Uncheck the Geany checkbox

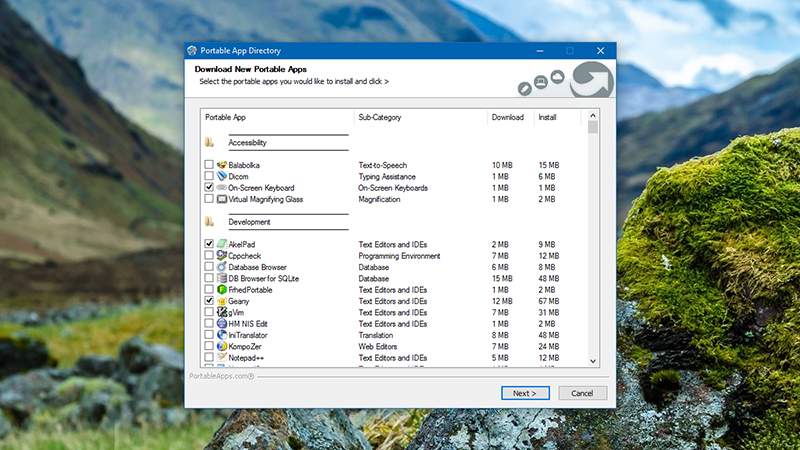point(209,301)
